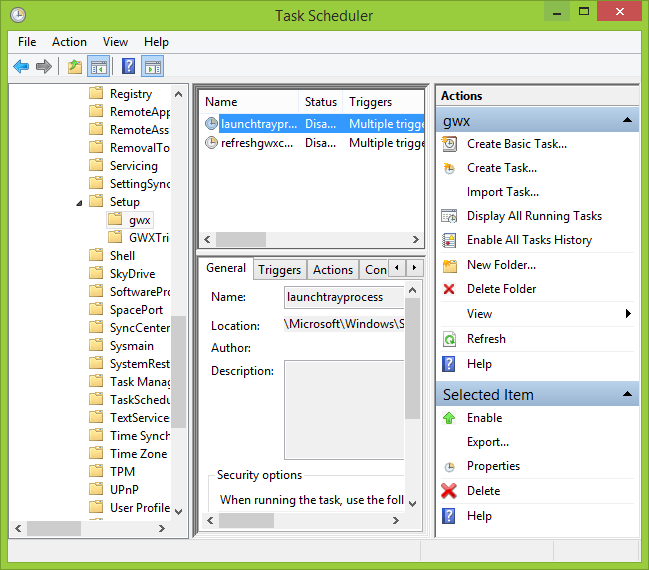Image resolution: width=649 pixels, height=570 pixels.
Task: Click the green Enable arrow icon
Action: coord(449,418)
